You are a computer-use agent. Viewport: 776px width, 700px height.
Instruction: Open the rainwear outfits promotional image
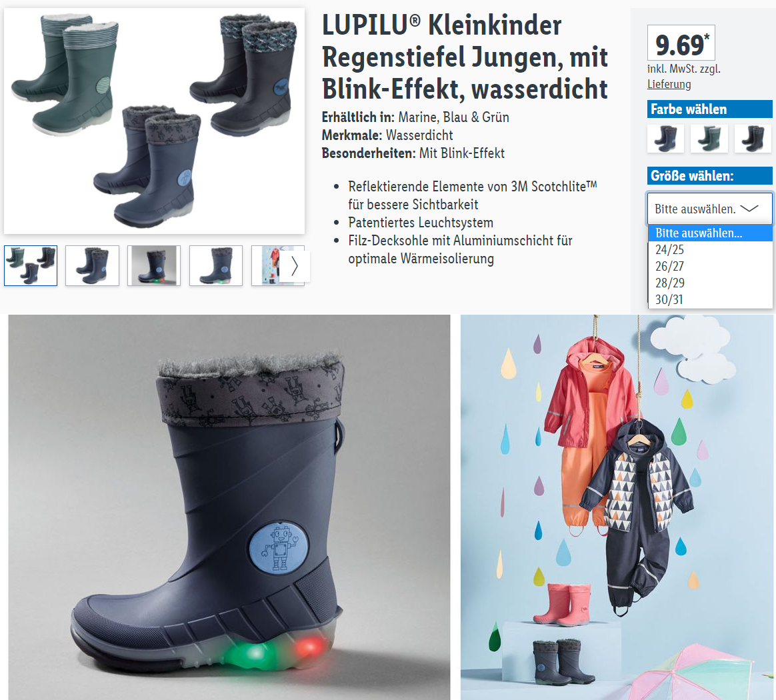tap(617, 507)
